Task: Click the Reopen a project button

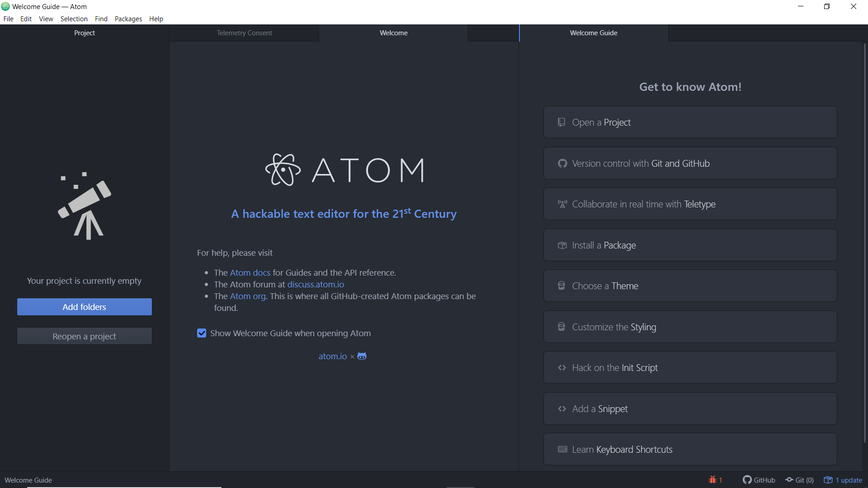Action: coord(85,336)
